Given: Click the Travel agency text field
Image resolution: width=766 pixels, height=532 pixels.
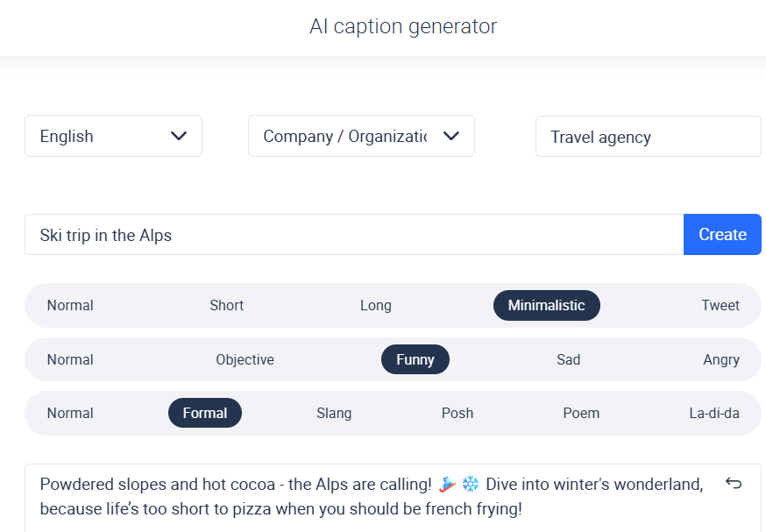Looking at the screenshot, I should 648,137.
